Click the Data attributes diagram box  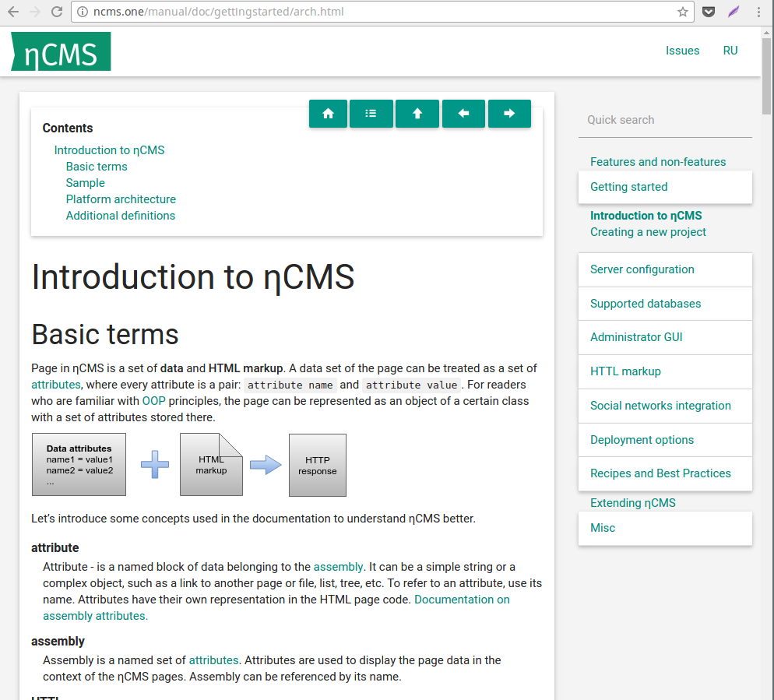79,465
